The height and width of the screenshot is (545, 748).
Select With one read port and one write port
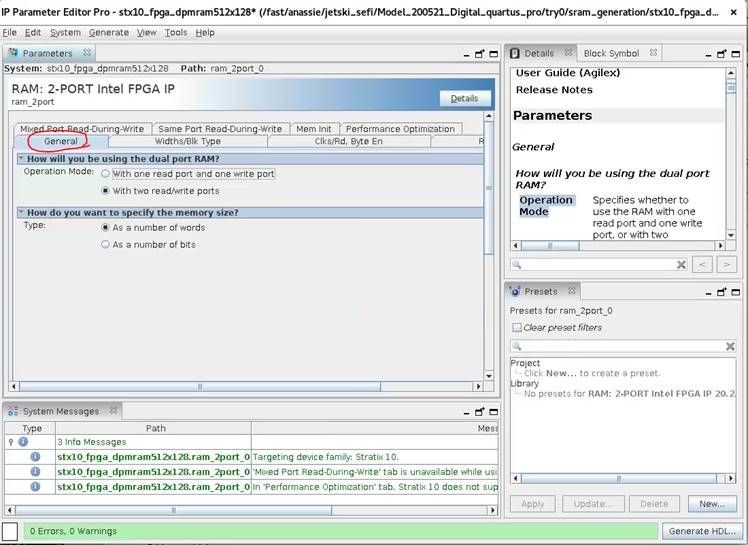105,174
